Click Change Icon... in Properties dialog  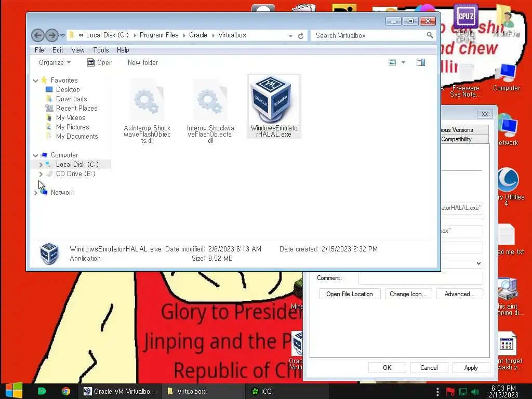(x=408, y=294)
